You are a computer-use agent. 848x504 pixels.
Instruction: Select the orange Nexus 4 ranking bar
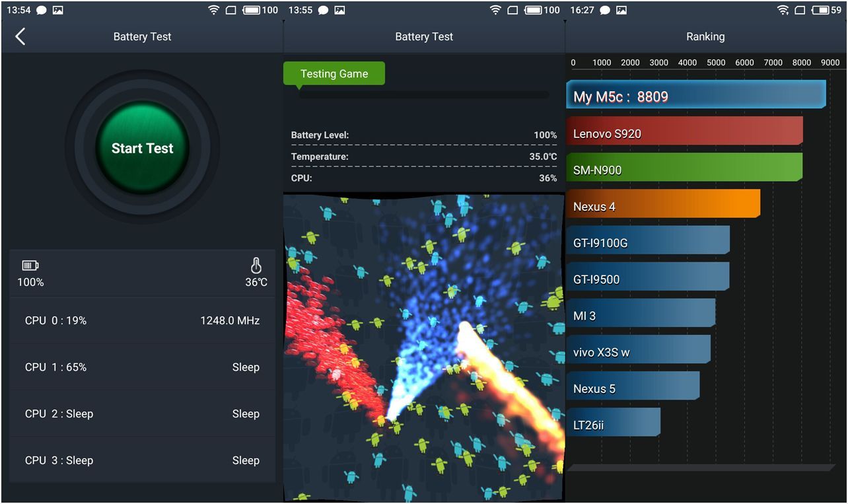662,206
